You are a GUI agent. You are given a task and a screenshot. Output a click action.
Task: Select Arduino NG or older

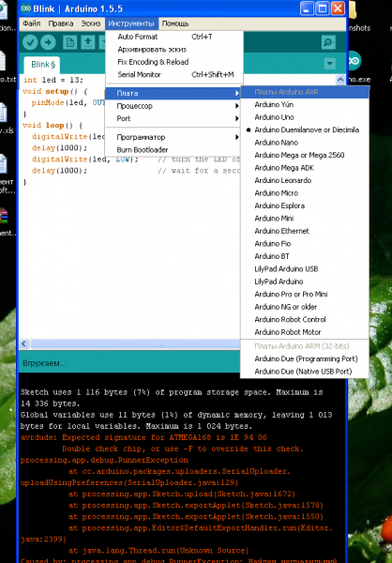pyautogui.click(x=305, y=307)
